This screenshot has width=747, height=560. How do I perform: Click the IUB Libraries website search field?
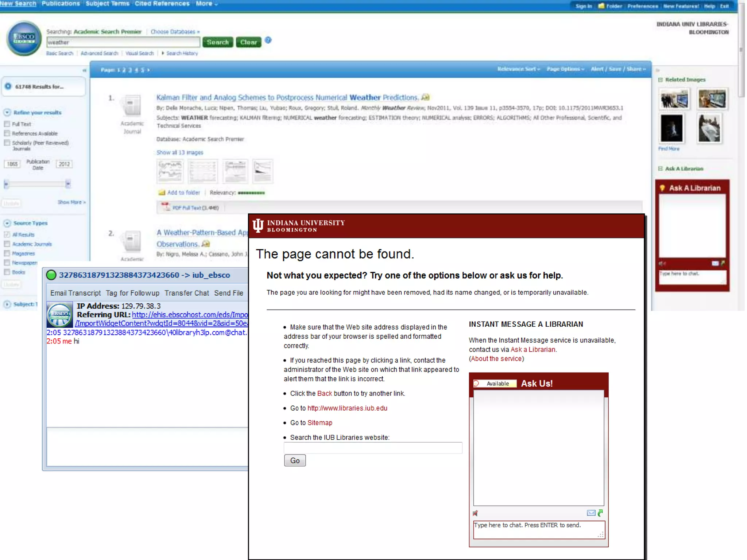(x=373, y=448)
